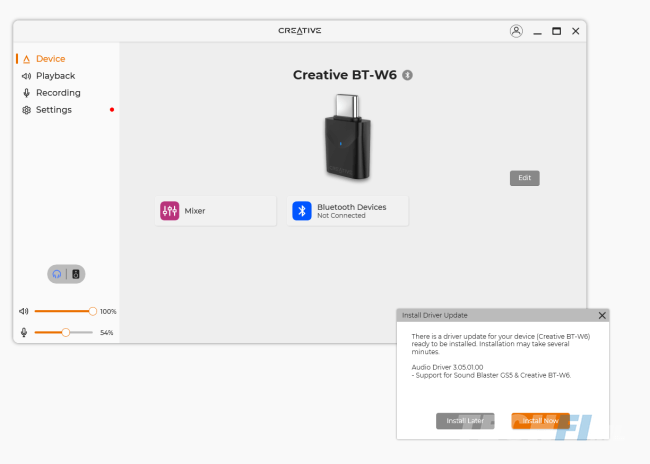Click Install Later button

point(465,421)
